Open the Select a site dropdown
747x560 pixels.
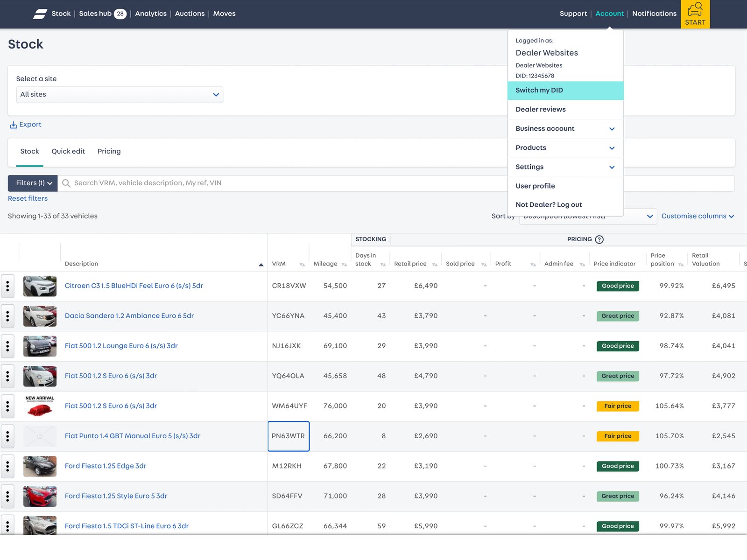point(120,95)
